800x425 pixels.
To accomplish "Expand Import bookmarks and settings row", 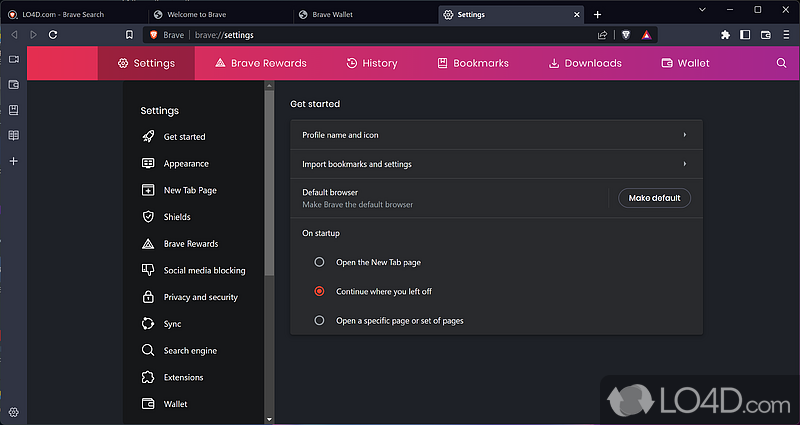I will point(496,164).
